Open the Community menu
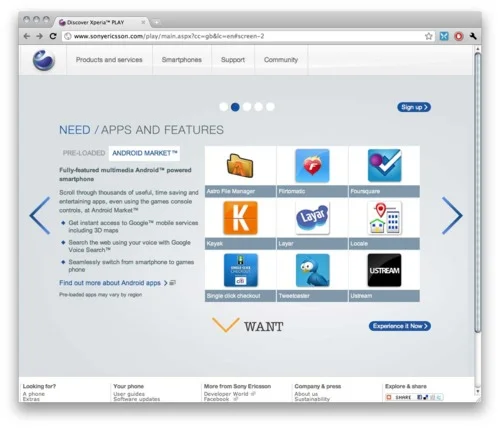 [x=281, y=60]
